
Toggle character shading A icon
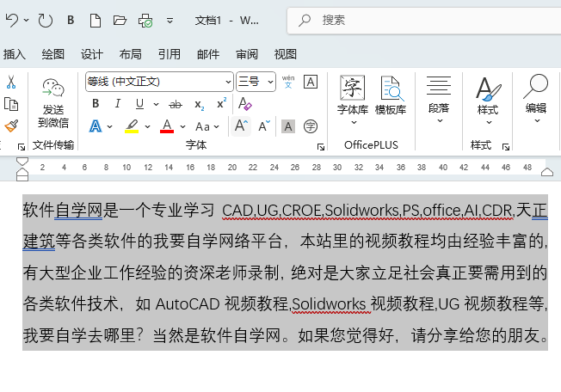288,126
